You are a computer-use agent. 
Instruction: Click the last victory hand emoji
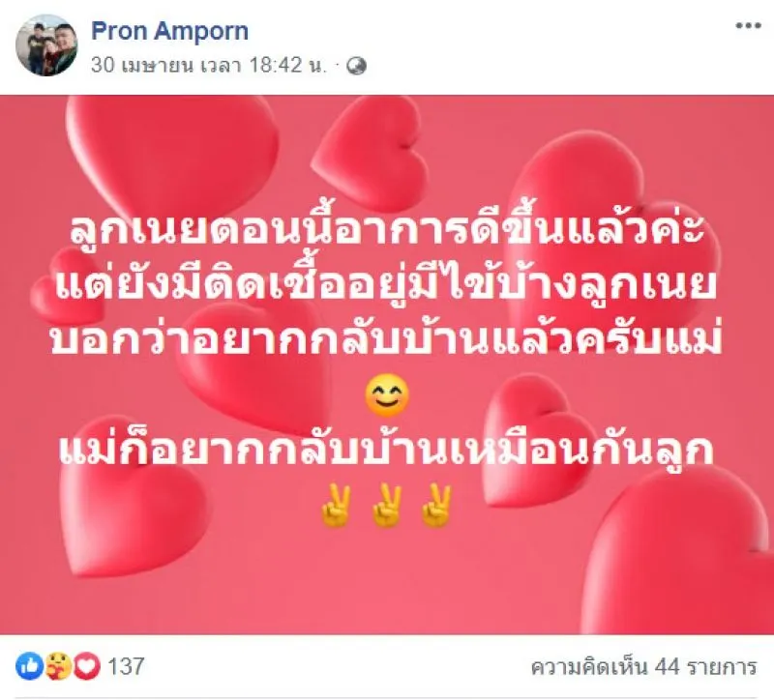pyautogui.click(x=436, y=506)
